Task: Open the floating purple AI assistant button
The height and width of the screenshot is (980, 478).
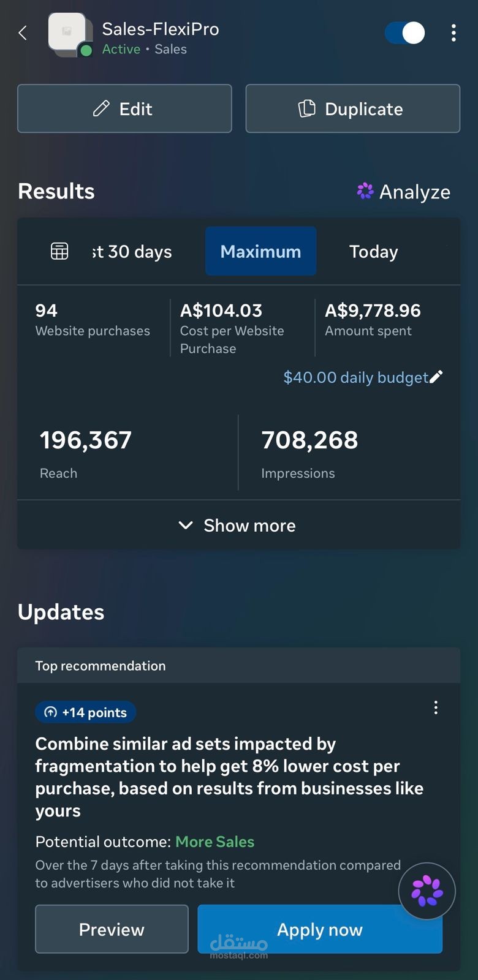Action: tap(427, 891)
